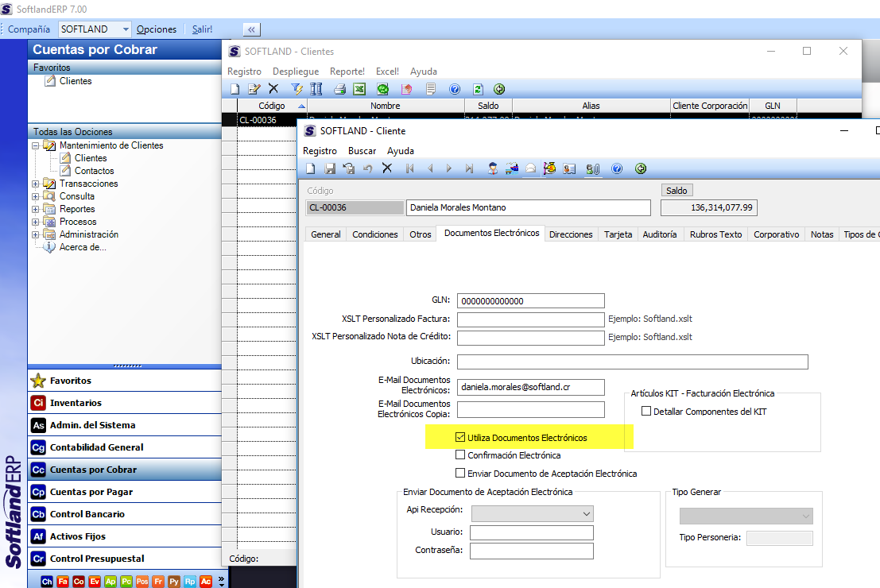Click the blue help icon in Clientes toolbar
The height and width of the screenshot is (588, 880).
[x=456, y=89]
